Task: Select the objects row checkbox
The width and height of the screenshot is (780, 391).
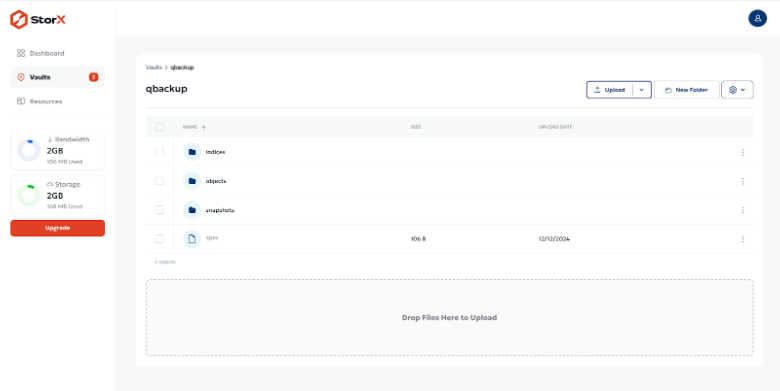Action: point(159,181)
